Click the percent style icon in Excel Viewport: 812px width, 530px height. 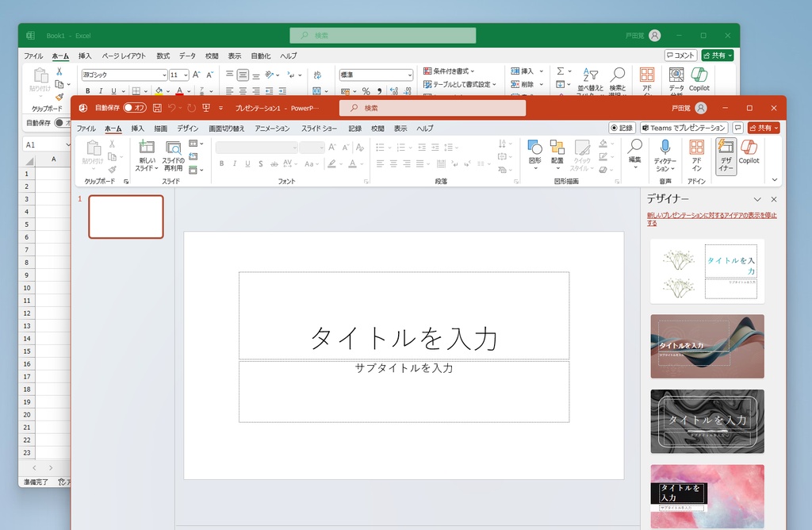[x=366, y=91]
